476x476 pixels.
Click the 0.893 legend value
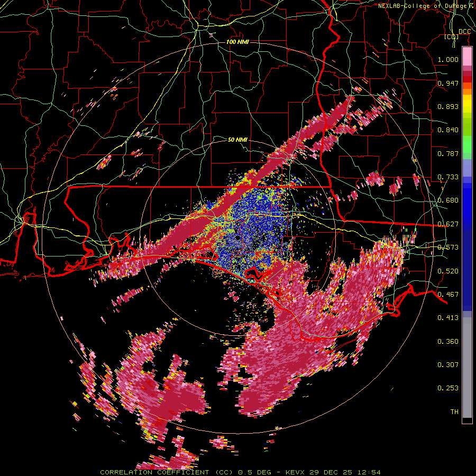(448, 106)
